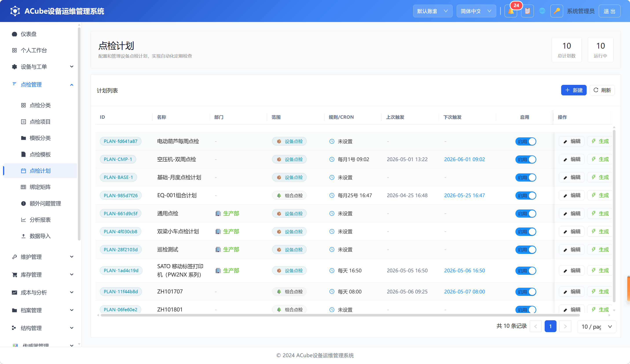Click 生产部 department icon in 通用点检 row
Image resolution: width=630 pixels, height=364 pixels.
point(218,213)
